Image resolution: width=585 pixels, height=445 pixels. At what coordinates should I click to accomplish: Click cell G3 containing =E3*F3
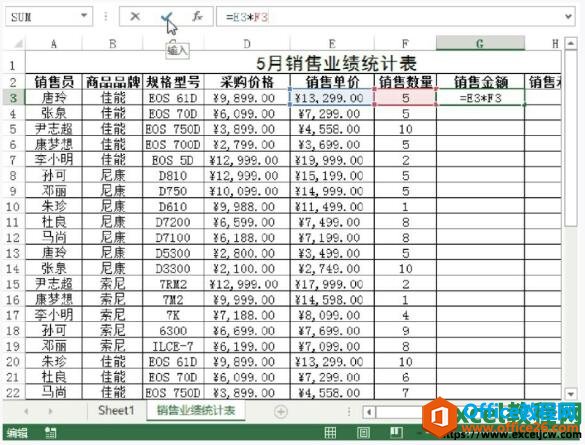tap(480, 98)
